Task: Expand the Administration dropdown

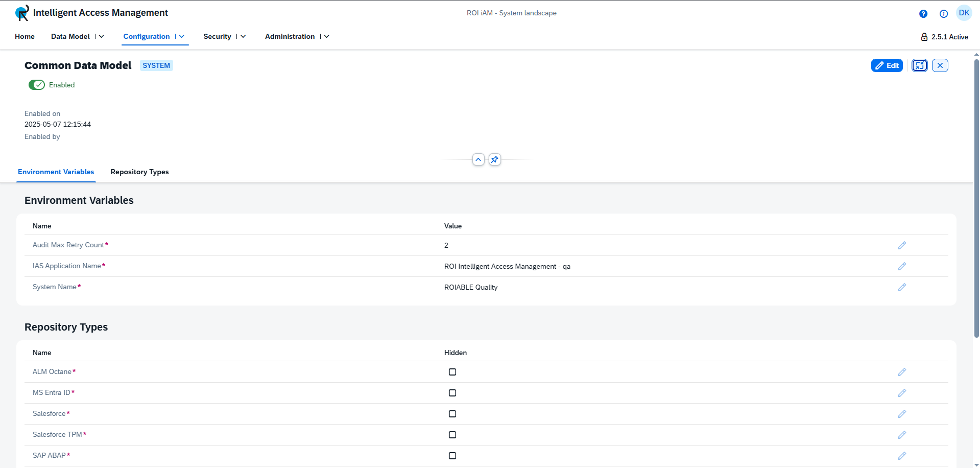Action: [326, 36]
